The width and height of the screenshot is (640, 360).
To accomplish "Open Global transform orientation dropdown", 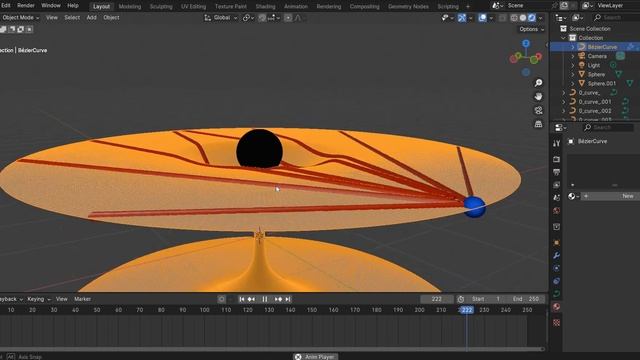I will tap(220, 18).
